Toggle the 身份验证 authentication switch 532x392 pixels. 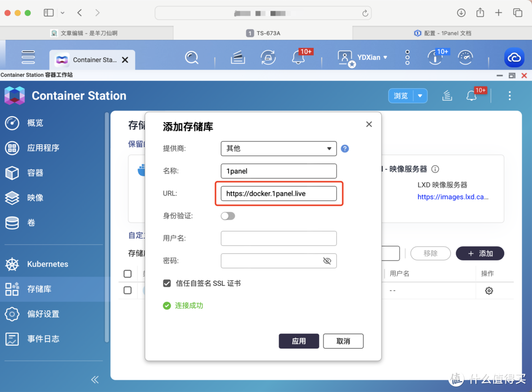tap(228, 216)
